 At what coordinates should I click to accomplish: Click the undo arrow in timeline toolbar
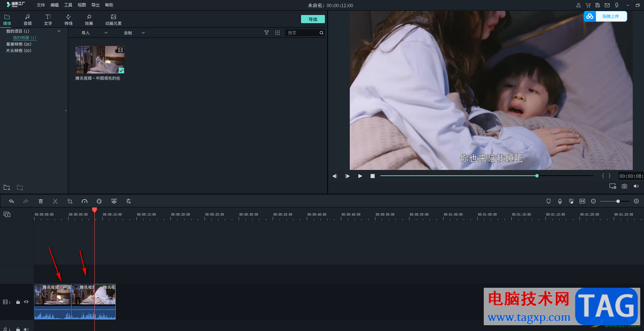11,201
